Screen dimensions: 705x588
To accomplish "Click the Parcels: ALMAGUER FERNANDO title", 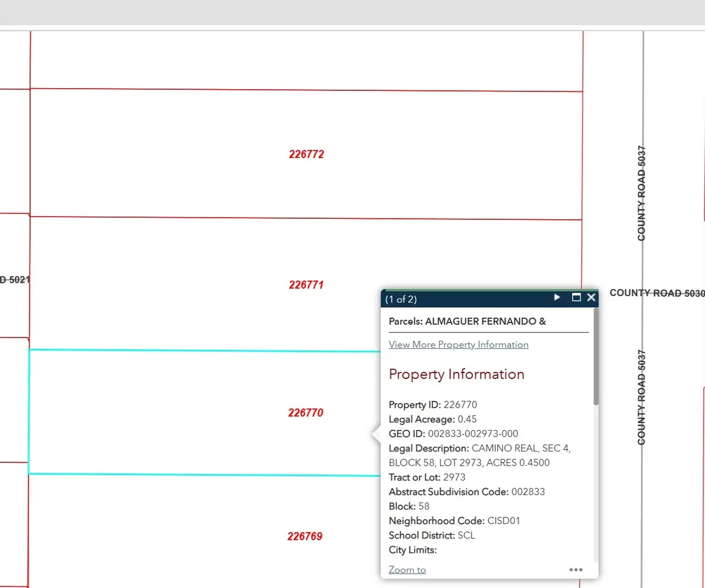I will pos(467,321).
